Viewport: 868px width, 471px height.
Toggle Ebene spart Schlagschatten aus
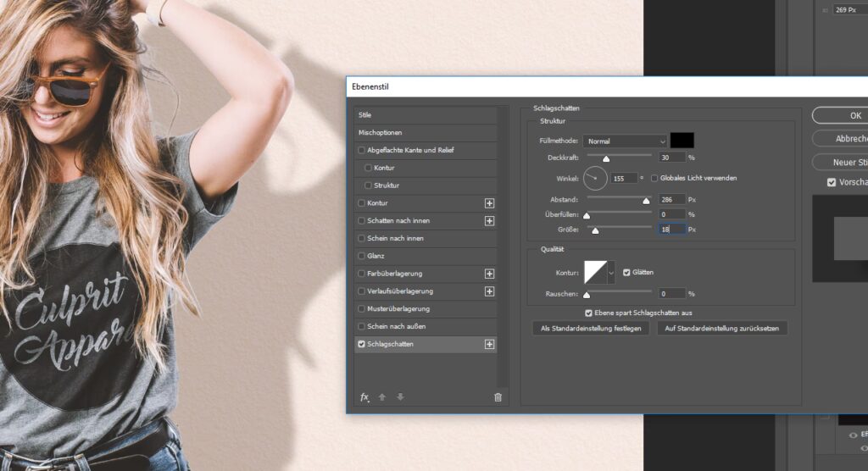pos(589,313)
